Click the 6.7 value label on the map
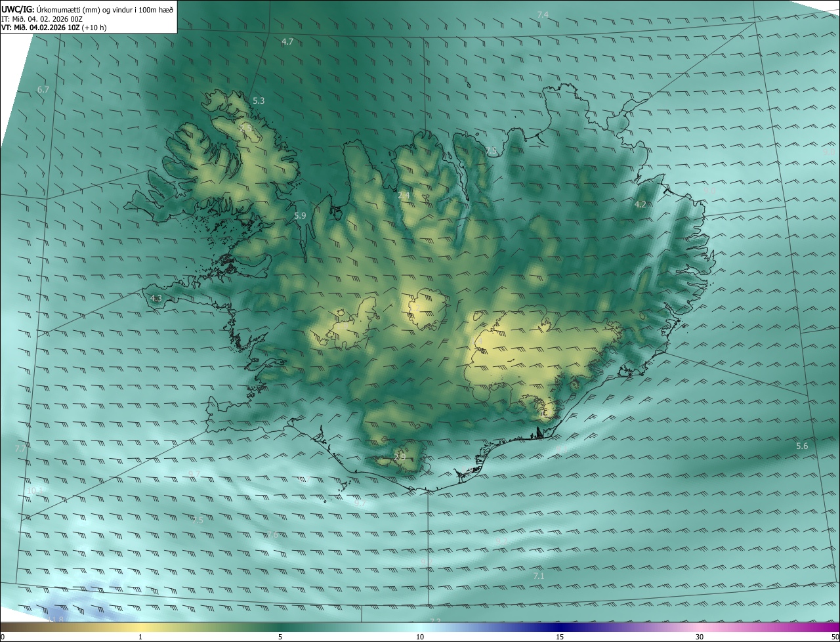The height and width of the screenshot is (642, 840). 43,89
